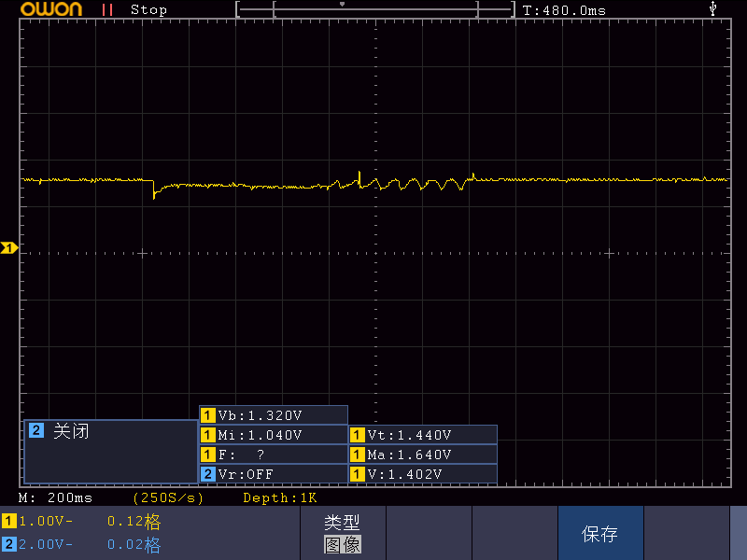
Task: Click the M: 200ms timebase readout
Action: [x=55, y=497]
